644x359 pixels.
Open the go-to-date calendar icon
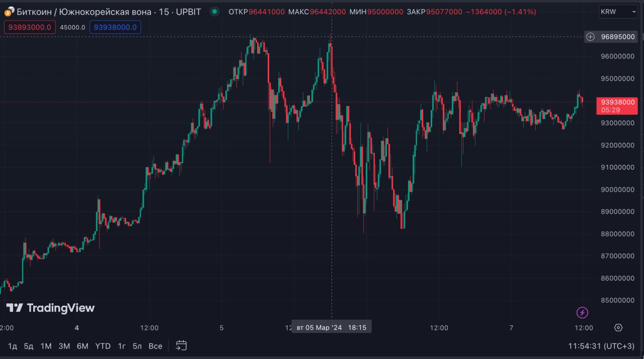(x=181, y=345)
